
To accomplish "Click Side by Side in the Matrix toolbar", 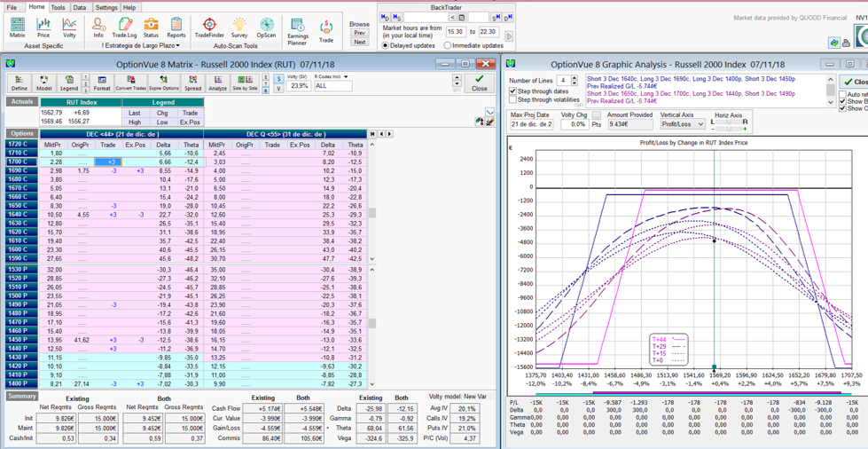I will pyautogui.click(x=246, y=83).
